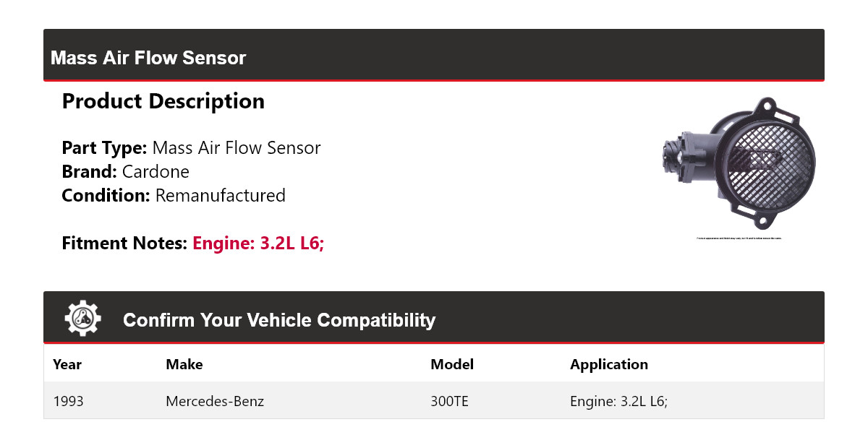The height and width of the screenshot is (448, 868).
Task: Click the Fitment Notes label
Action: tap(124, 244)
